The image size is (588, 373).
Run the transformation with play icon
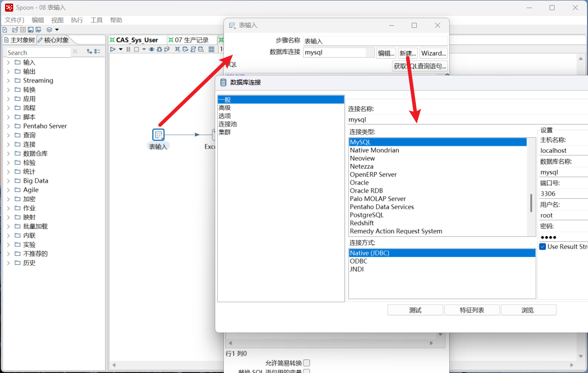pos(113,49)
